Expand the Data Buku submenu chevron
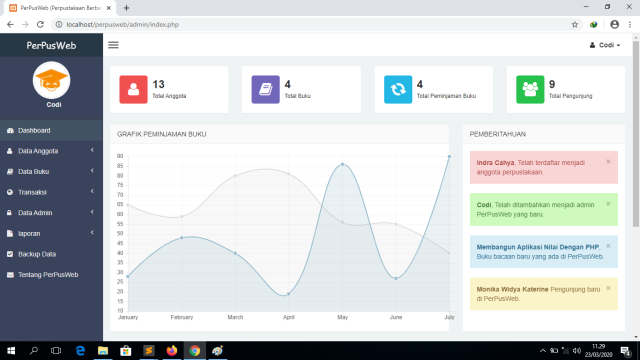640x360 pixels. pos(92,171)
